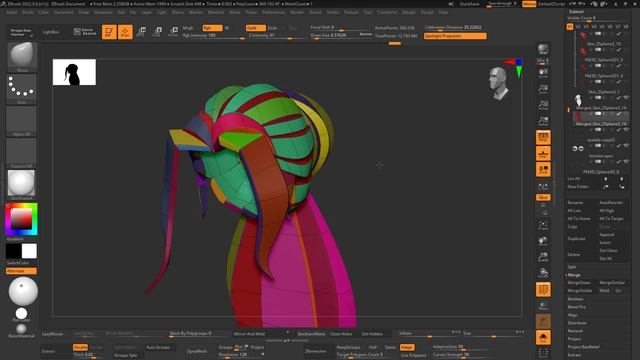Activate the Edit mode button
Viewport: 640px width, 360px height.
(109, 32)
